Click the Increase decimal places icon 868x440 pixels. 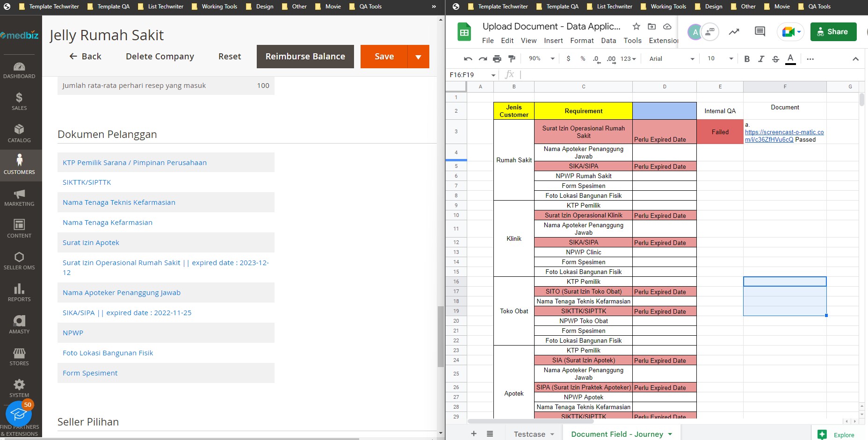click(610, 59)
